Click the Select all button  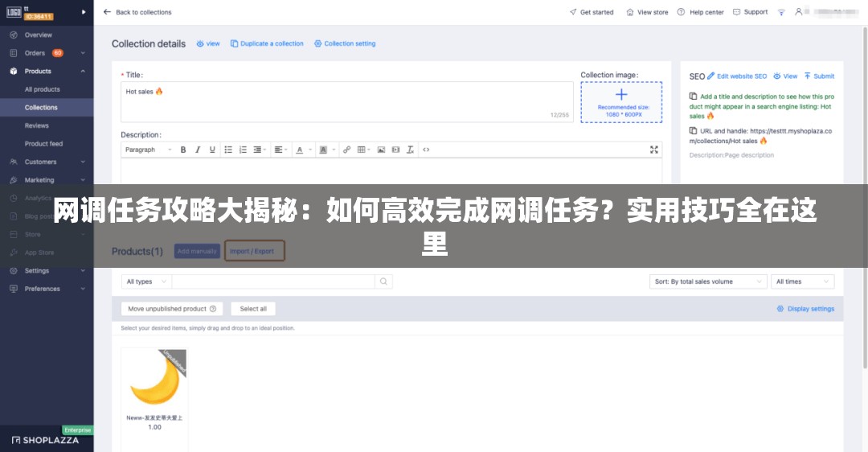coord(253,309)
